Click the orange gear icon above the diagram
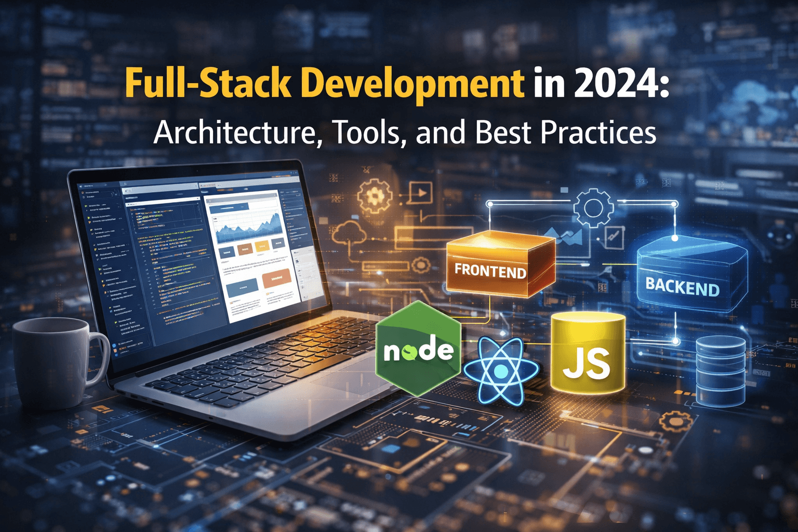798x532 pixels. (374, 196)
